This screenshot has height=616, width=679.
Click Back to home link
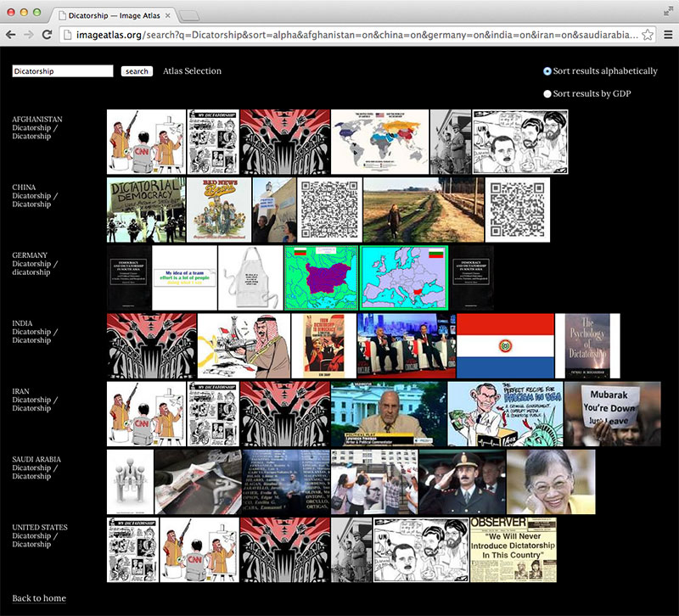39,598
